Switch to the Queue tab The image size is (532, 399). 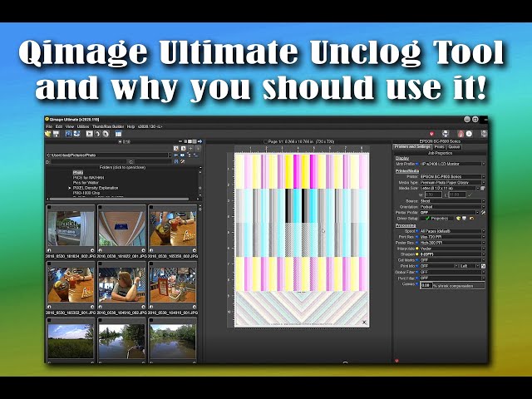[x=454, y=147]
